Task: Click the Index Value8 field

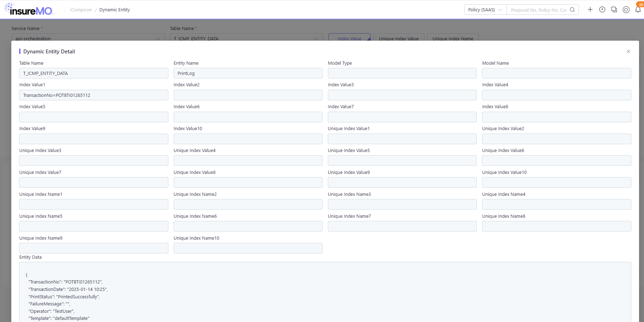Action: point(557,117)
